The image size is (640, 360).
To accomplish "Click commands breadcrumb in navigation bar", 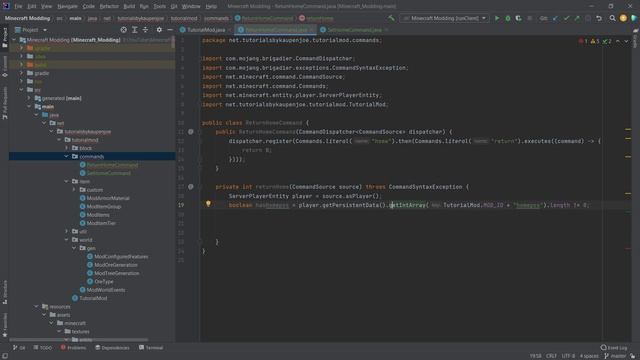I will [x=216, y=18].
